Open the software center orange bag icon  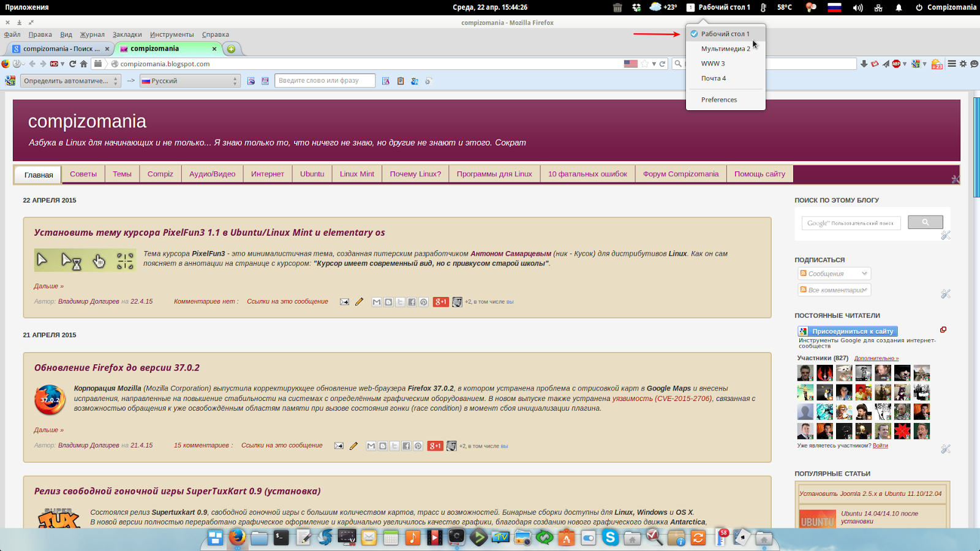tap(567, 538)
